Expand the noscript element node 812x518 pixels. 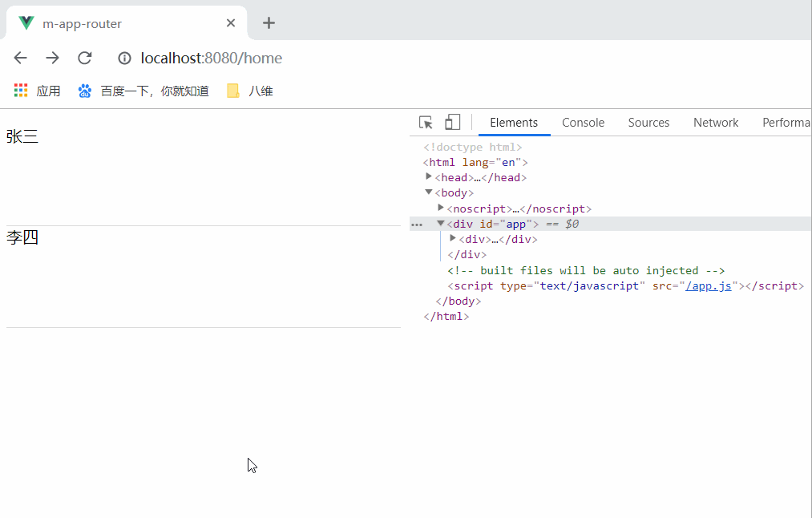[x=441, y=208]
